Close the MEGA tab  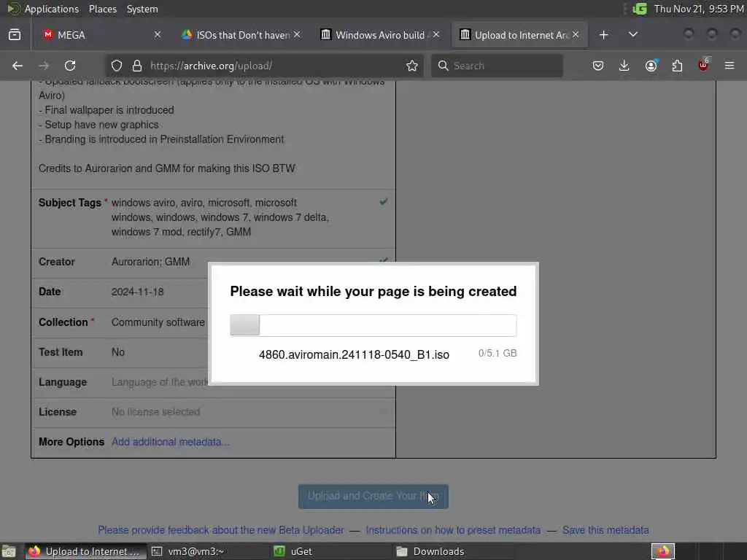[x=158, y=35]
